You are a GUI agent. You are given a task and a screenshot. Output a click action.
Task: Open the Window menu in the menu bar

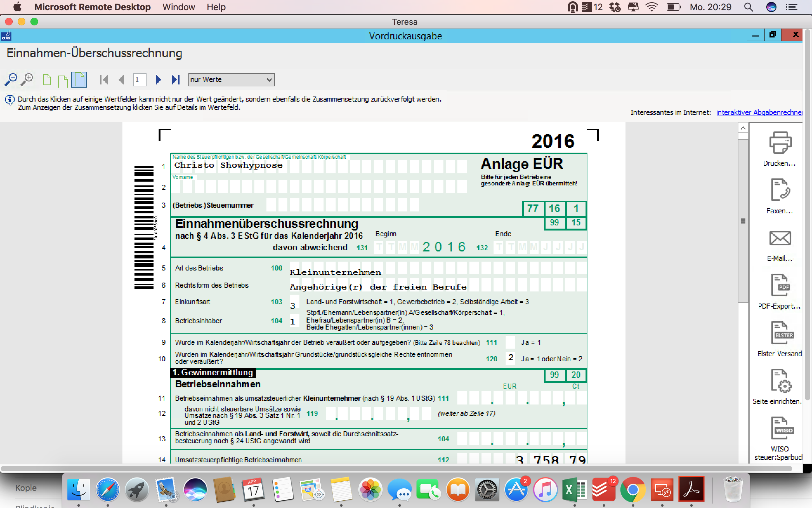click(179, 7)
